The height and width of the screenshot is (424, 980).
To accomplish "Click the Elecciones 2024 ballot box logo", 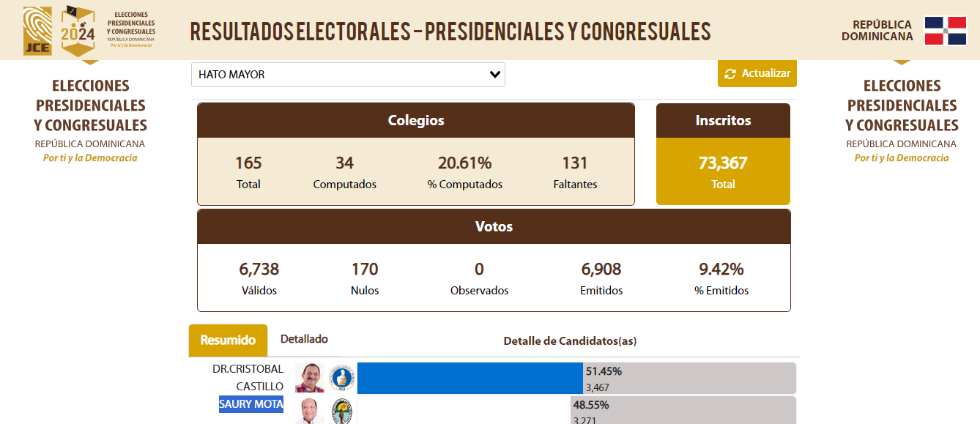I will tap(78, 31).
